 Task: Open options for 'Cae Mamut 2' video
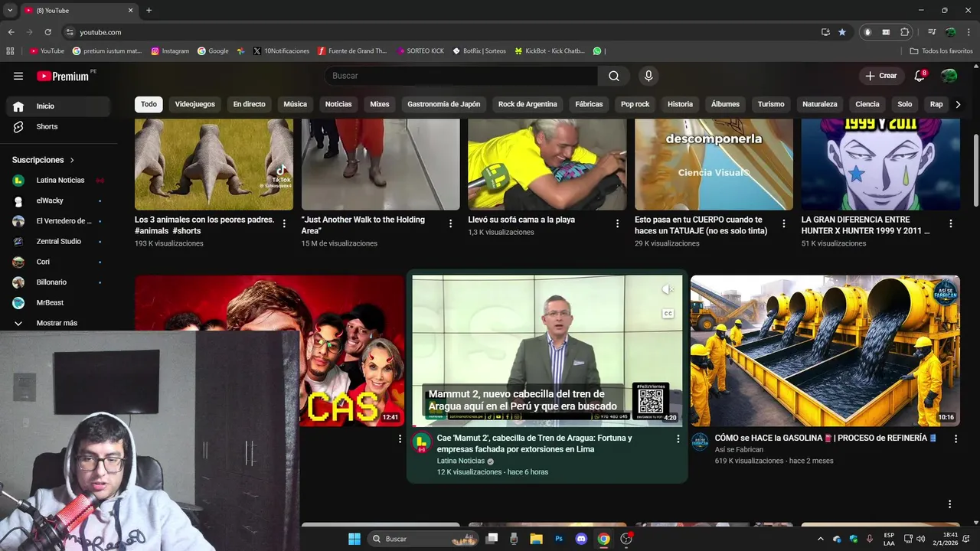678,439
